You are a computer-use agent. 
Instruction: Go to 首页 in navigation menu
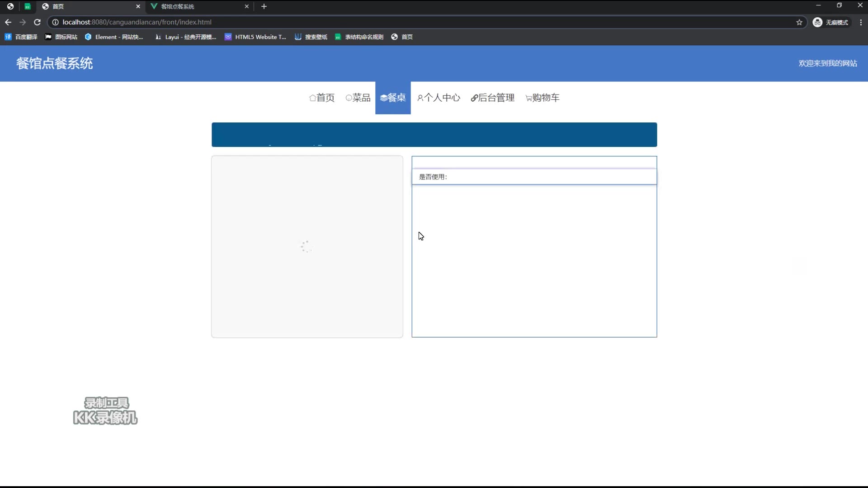[x=322, y=98]
